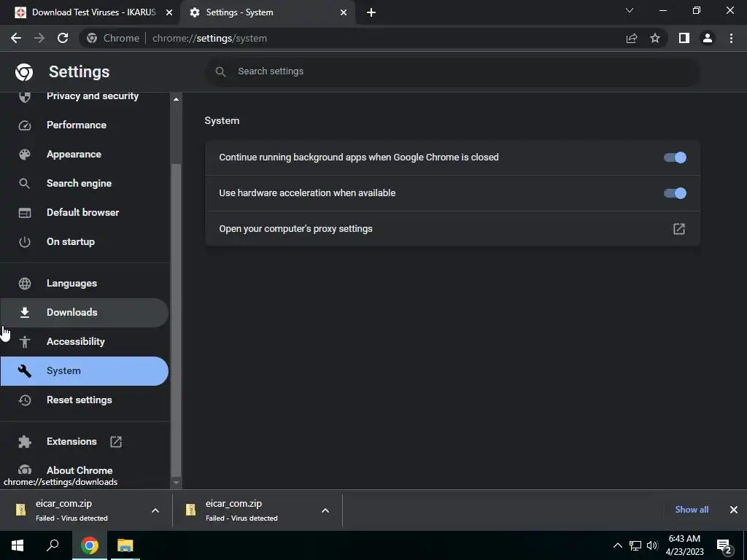This screenshot has width=747, height=560.
Task: Open Privacy and security settings
Action: click(85, 96)
